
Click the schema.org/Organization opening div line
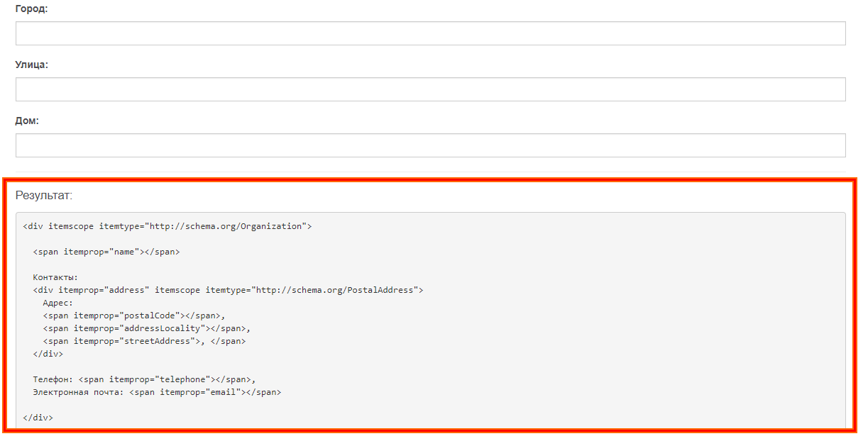167,226
